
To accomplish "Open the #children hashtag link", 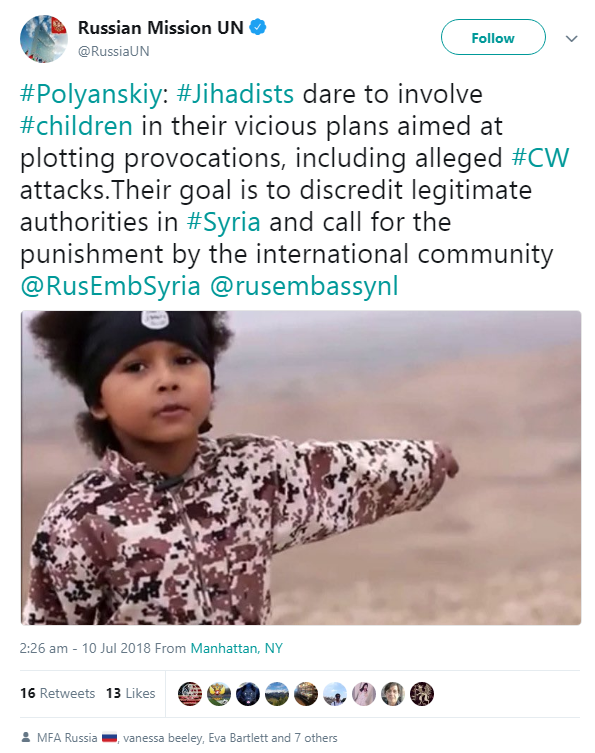I will tap(76, 126).
